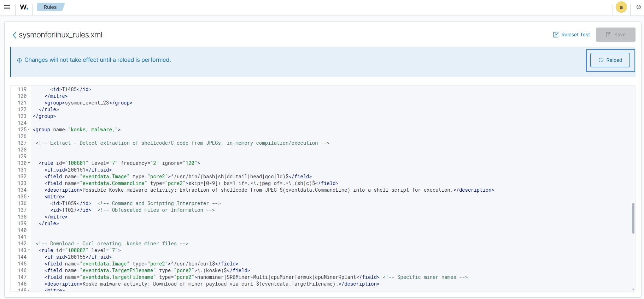The height and width of the screenshot is (299, 644).
Task: Click the \.(koske)$ TargetFilename line
Action: (x=147, y=270)
